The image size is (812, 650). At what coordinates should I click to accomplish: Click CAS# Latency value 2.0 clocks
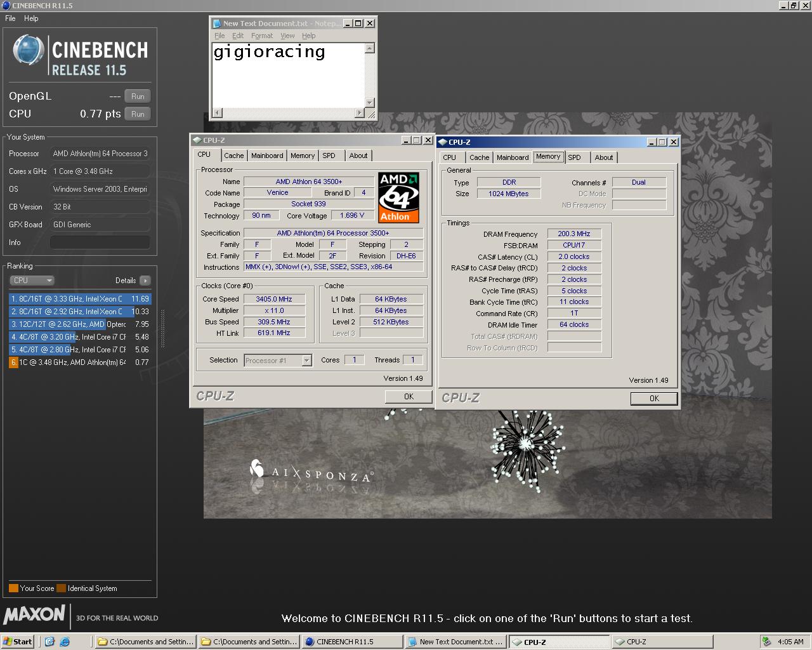click(x=574, y=257)
